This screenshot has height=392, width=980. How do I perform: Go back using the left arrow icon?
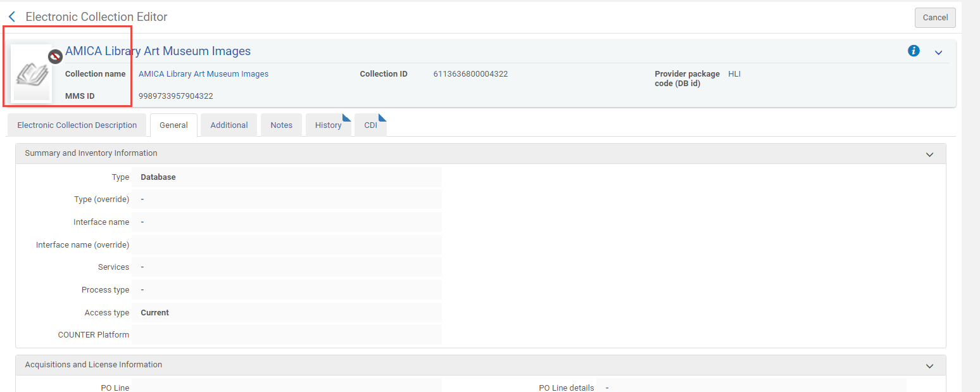tap(11, 17)
